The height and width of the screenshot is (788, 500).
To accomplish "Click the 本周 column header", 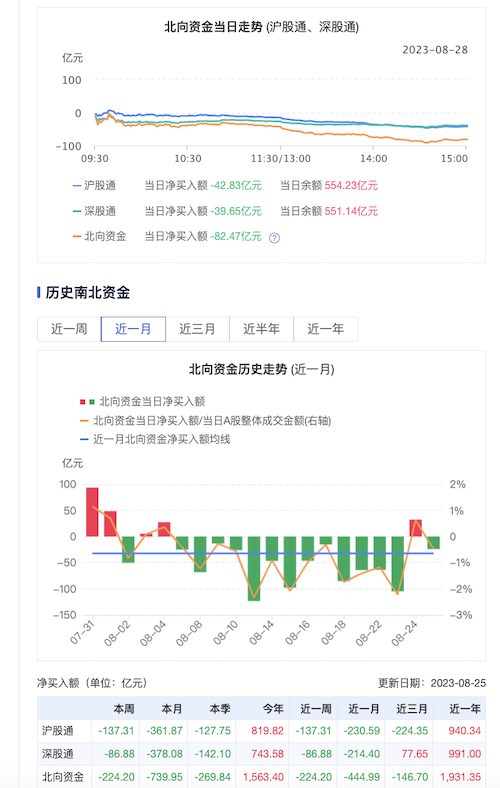I will (124, 709).
